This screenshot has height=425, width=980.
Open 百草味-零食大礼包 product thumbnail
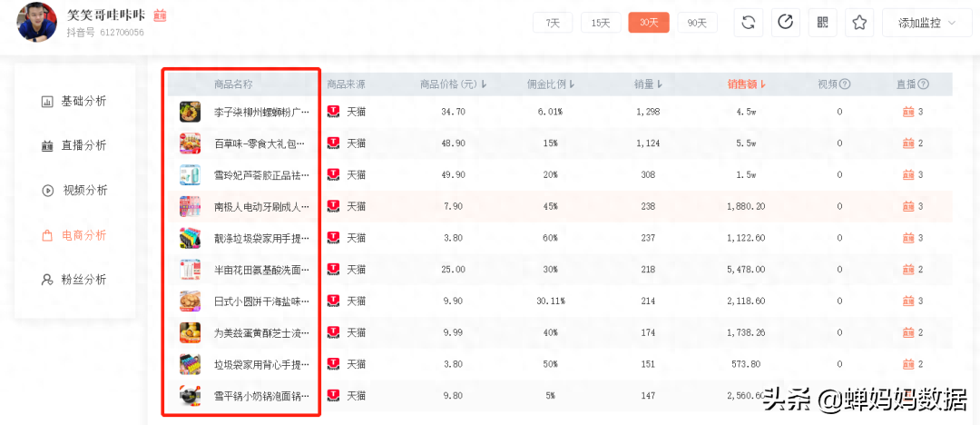point(190,143)
